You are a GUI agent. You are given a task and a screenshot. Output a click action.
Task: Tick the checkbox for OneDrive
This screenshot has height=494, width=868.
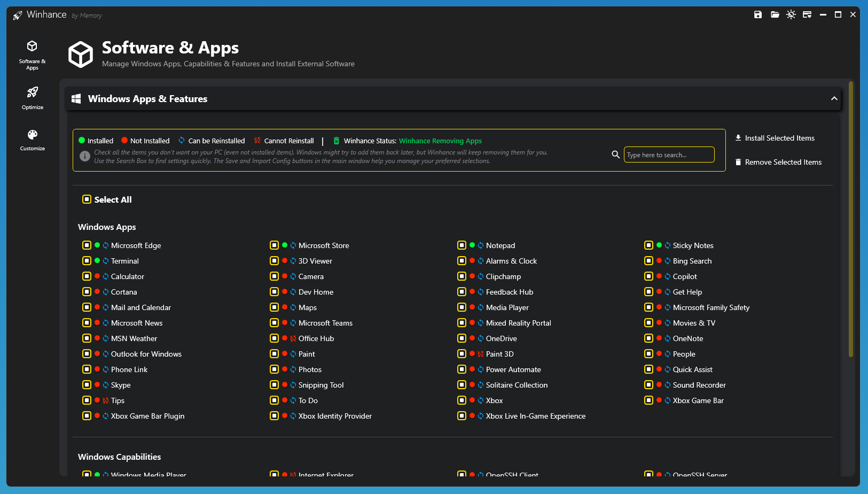(x=462, y=338)
